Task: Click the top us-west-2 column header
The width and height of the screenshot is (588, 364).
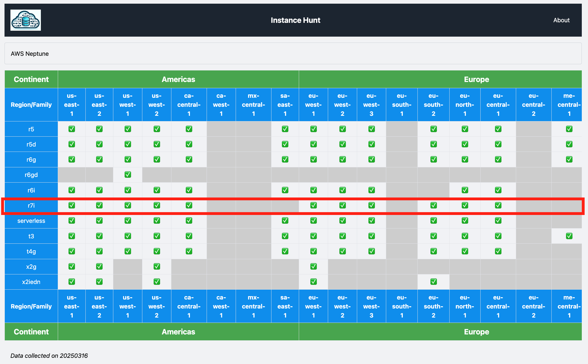Action: (x=157, y=105)
